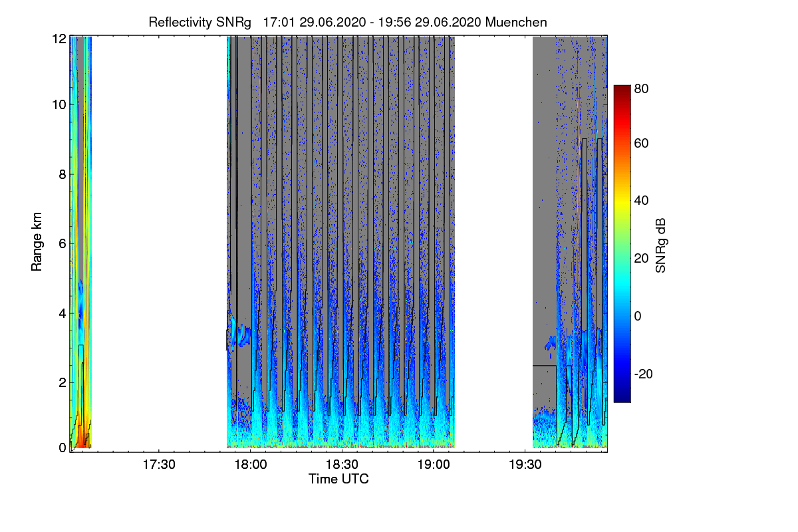Click the 2 km range tick label
The image size is (798, 532).
point(63,382)
